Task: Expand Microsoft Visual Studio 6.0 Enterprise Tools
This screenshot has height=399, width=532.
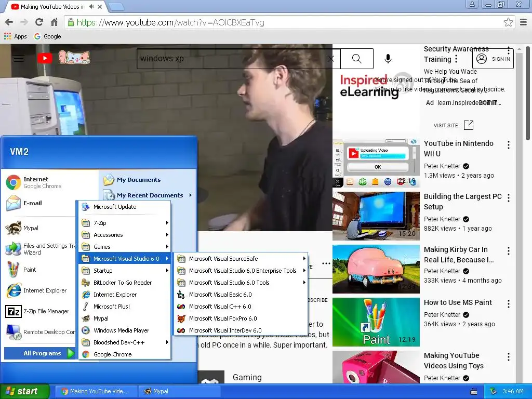Action: [x=241, y=270]
